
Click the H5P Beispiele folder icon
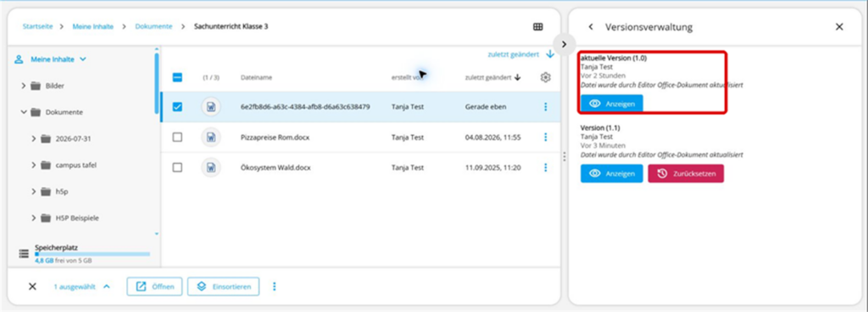[x=46, y=218]
